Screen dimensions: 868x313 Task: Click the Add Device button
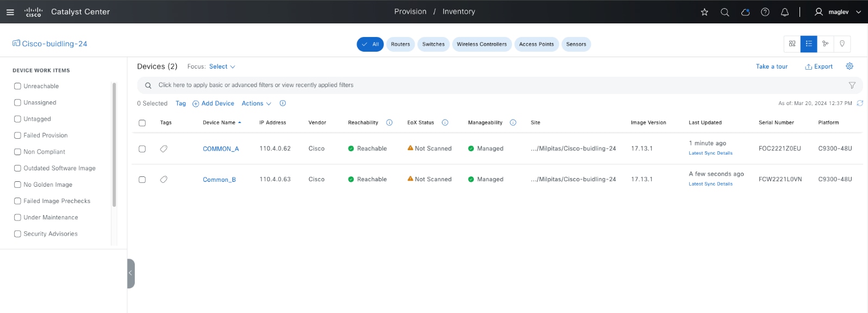tap(213, 103)
